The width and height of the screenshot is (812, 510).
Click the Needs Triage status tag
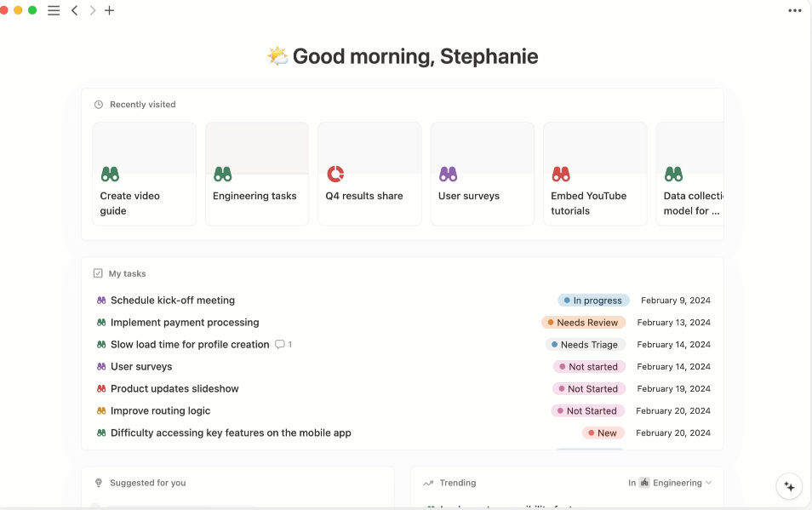586,344
